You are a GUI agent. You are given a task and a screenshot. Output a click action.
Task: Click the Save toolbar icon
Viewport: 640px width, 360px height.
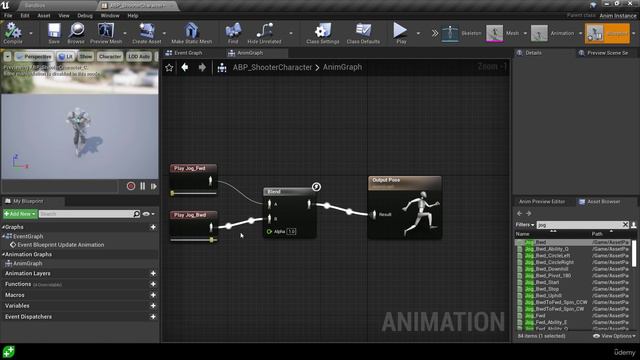[x=54, y=33]
